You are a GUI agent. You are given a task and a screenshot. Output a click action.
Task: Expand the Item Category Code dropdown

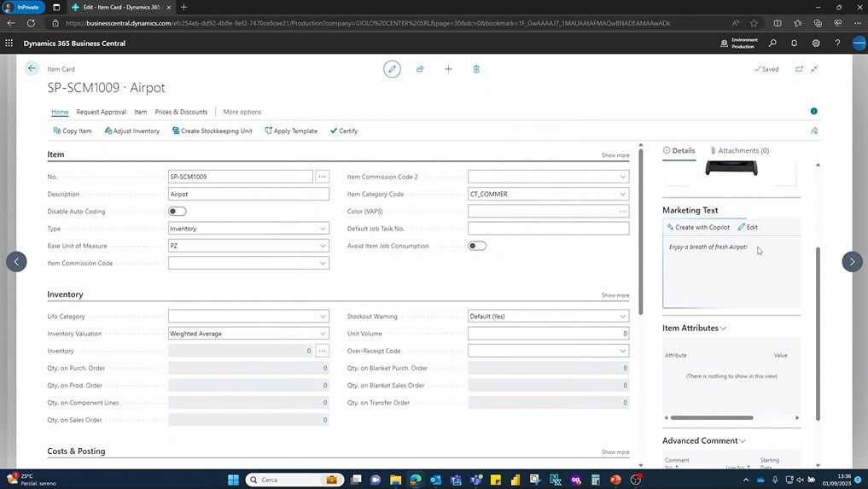pos(622,195)
